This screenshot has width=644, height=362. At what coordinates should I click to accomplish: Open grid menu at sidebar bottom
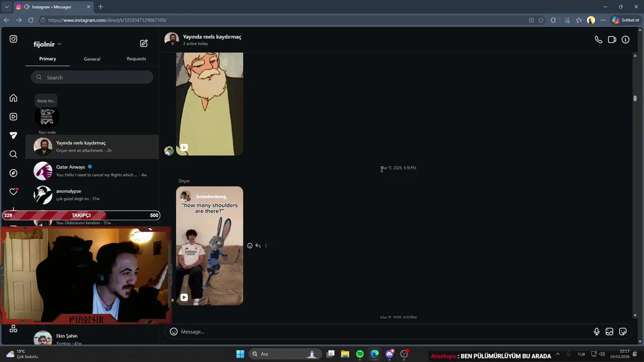coord(14,329)
